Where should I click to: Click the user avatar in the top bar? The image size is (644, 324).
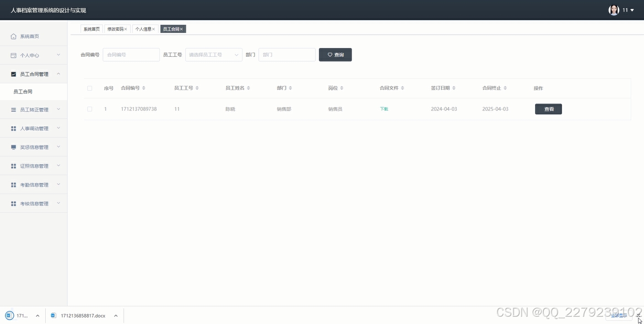click(613, 10)
